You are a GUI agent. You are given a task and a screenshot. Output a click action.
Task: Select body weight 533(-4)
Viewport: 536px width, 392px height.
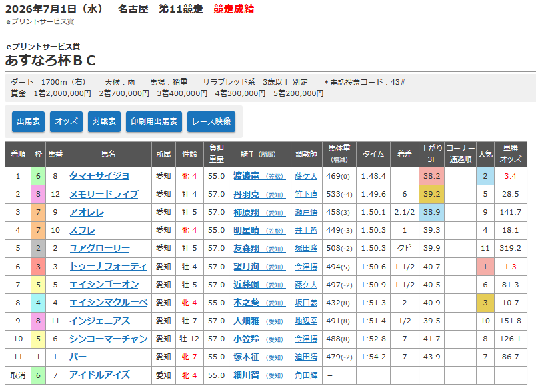coord(339,194)
